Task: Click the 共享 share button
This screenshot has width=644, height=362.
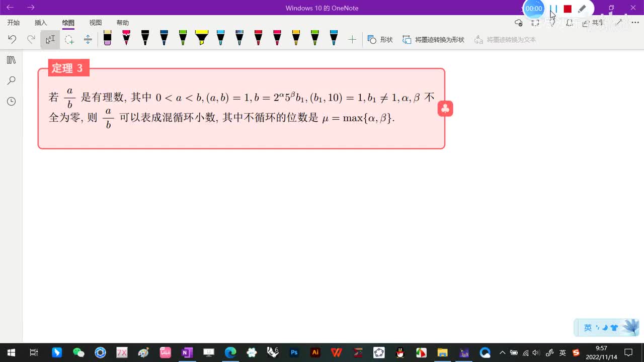Action: tap(594, 23)
